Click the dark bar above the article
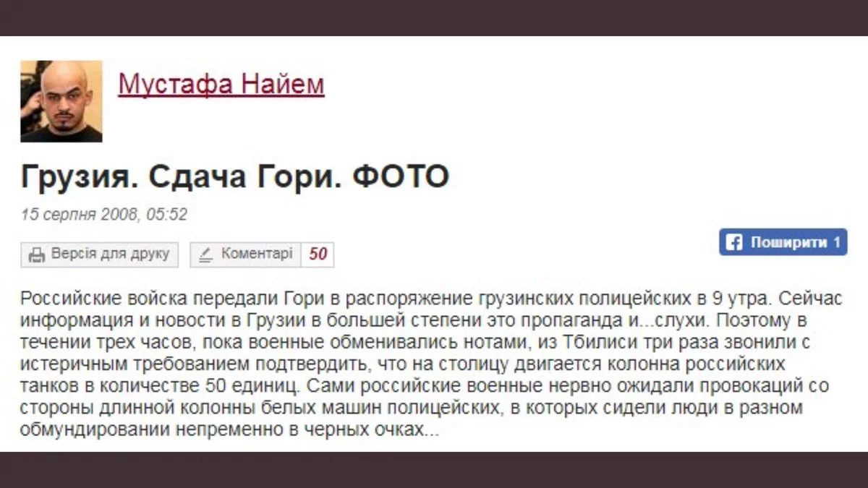This screenshot has width=868, height=488. click(434, 17)
